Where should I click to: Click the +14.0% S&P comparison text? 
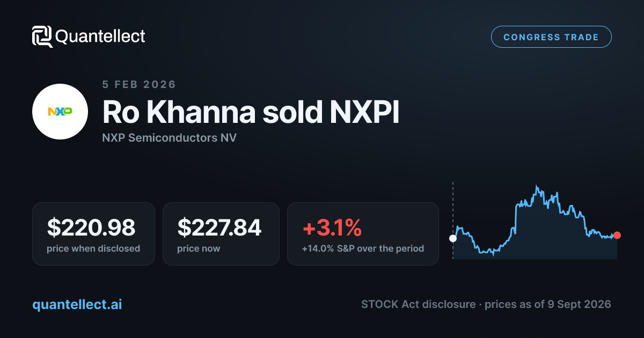tap(363, 248)
